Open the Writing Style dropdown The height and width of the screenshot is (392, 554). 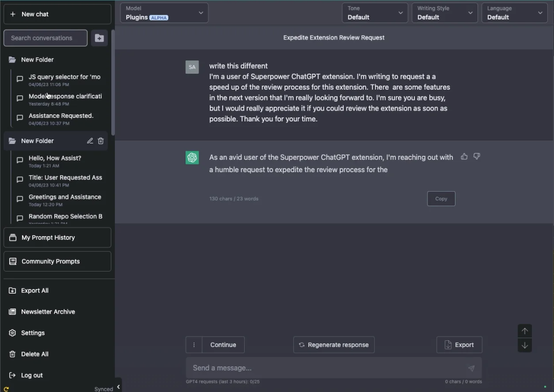(x=445, y=13)
